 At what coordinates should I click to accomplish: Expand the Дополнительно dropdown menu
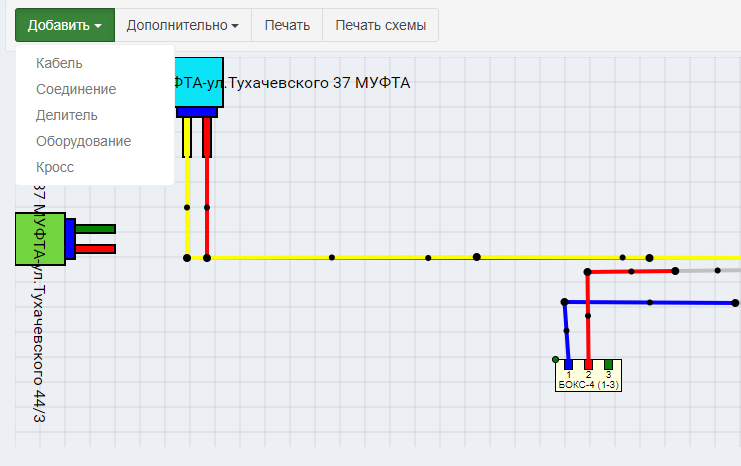click(x=182, y=25)
